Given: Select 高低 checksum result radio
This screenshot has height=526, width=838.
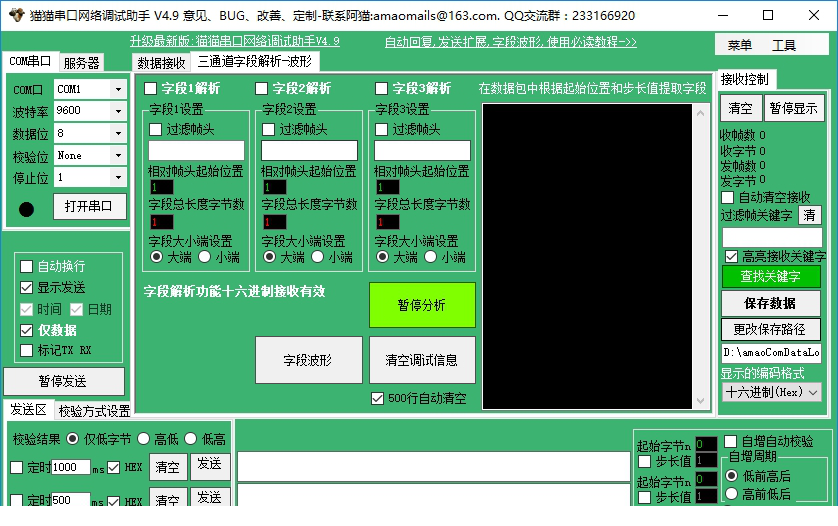Looking at the screenshot, I should (143, 439).
